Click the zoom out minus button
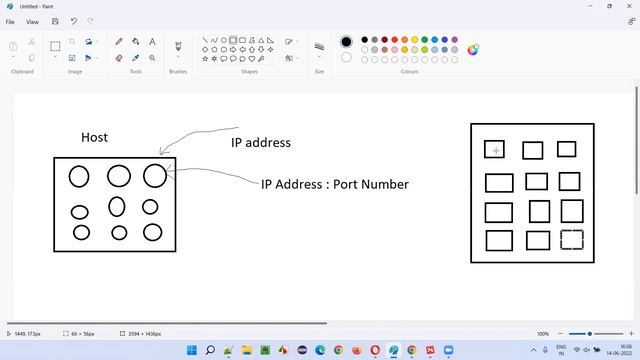This screenshot has height=360, width=640. tap(560, 334)
